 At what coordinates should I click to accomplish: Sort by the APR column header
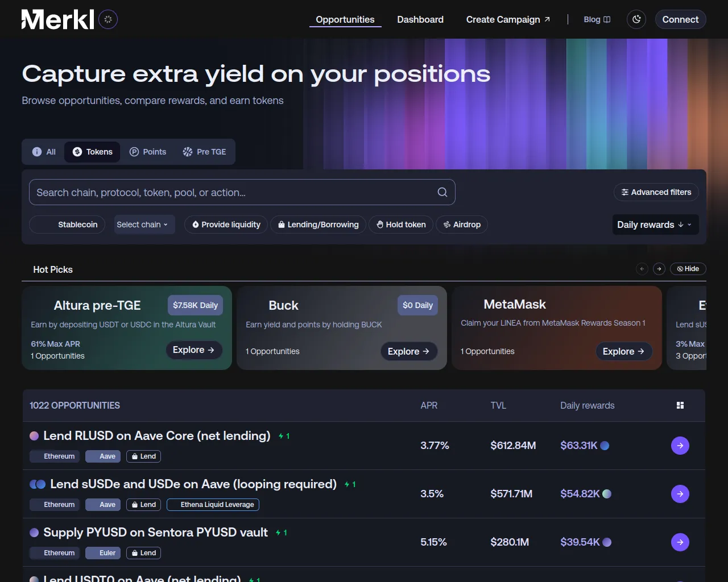point(429,405)
